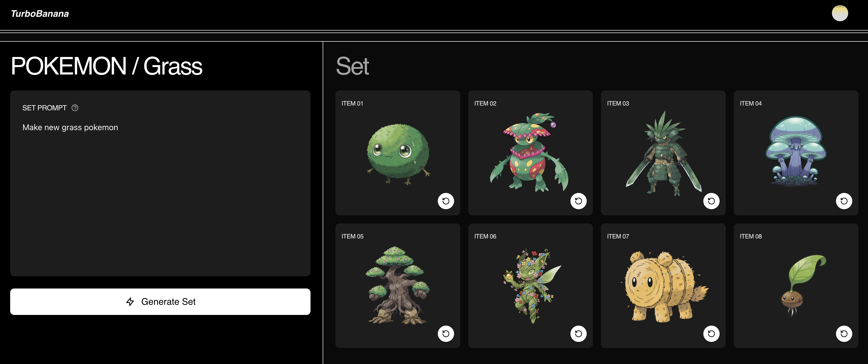The image size is (868, 364).
Task: Open the Set Prompt help question-mark icon
Action: [75, 108]
